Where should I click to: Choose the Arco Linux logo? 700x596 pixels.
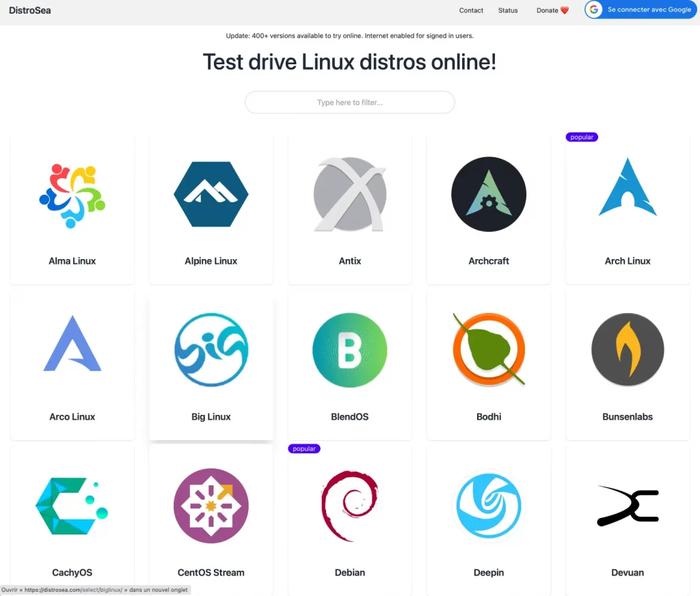pyautogui.click(x=72, y=344)
